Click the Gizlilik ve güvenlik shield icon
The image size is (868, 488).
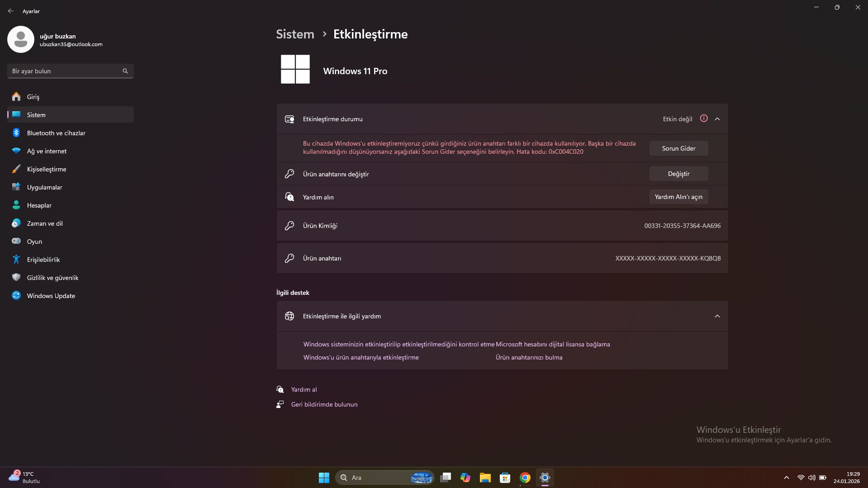tap(16, 277)
